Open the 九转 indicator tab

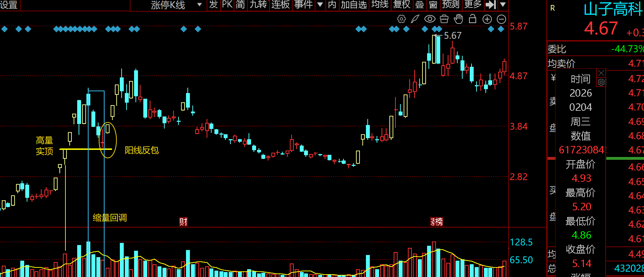[x=258, y=5]
